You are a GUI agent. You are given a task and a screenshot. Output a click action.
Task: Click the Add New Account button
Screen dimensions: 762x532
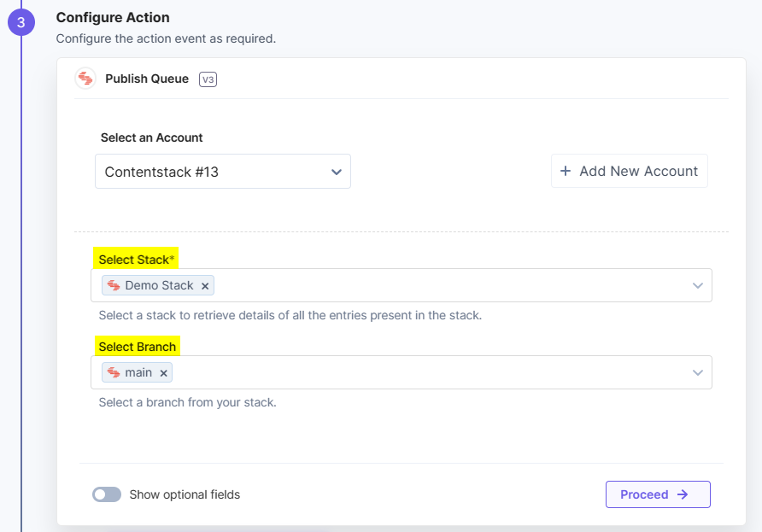tap(629, 171)
